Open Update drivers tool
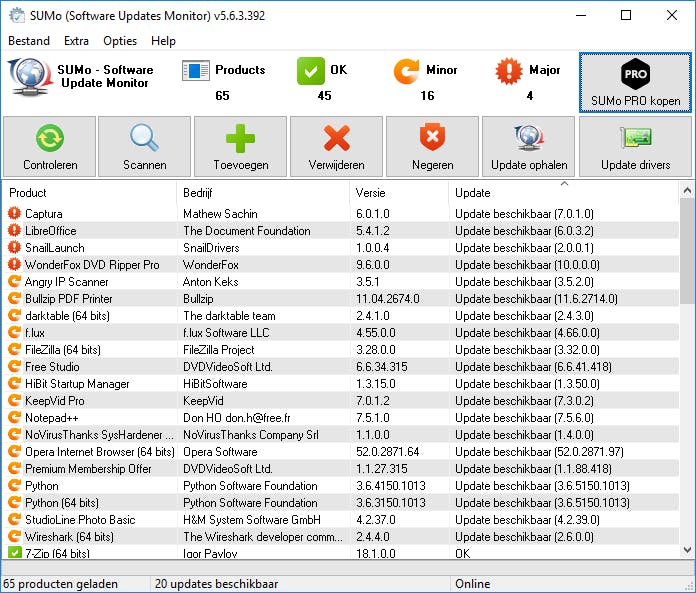696x593 pixels. 635,147
